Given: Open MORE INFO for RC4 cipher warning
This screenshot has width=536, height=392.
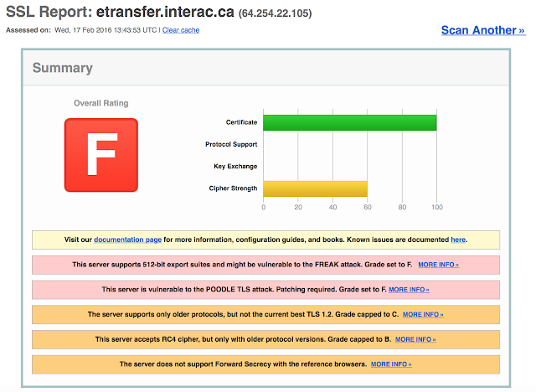Looking at the screenshot, I should click(x=415, y=339).
